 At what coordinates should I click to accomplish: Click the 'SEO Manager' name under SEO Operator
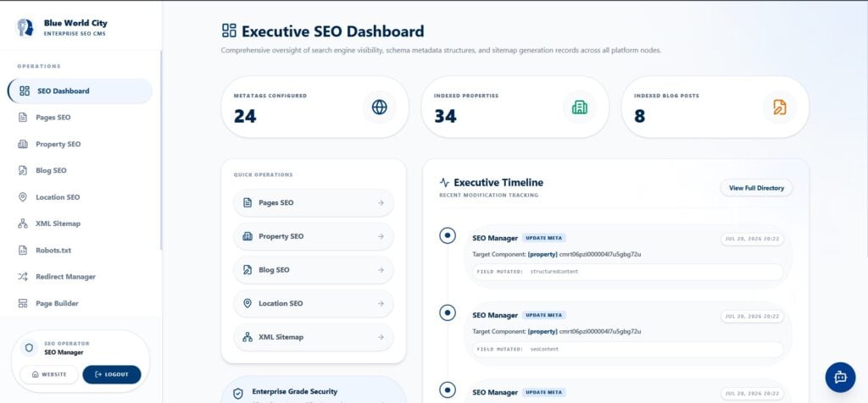pos(64,353)
